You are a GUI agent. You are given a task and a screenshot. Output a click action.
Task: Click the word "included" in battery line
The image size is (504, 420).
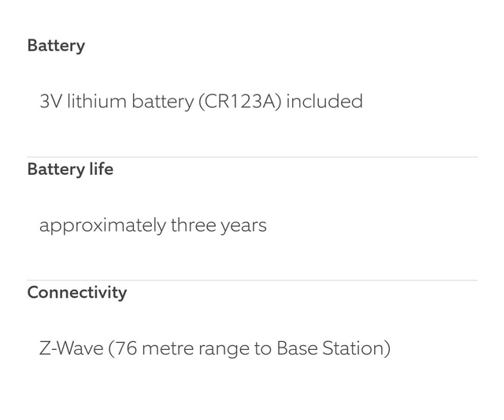tap(324, 102)
